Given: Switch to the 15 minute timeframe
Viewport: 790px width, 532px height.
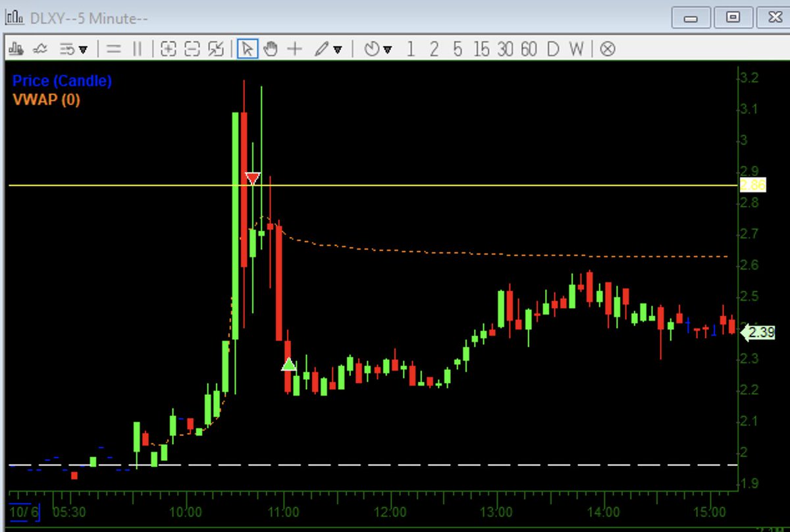Looking at the screenshot, I should (482, 49).
